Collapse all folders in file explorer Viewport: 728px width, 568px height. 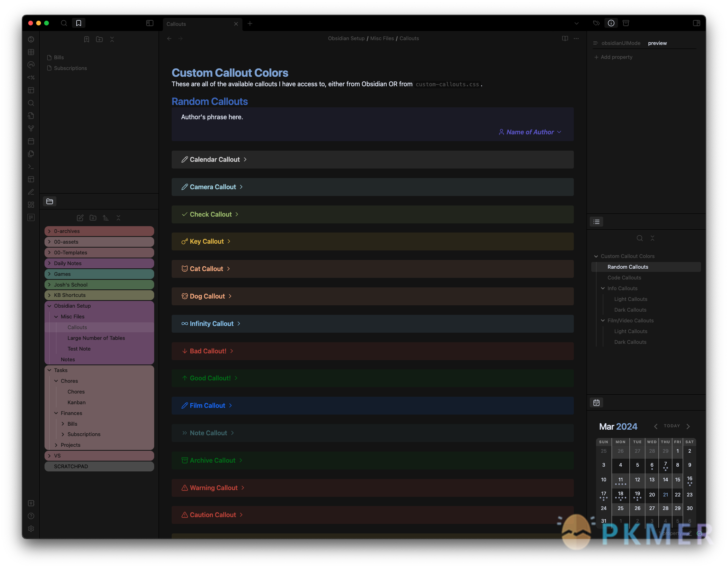(118, 218)
